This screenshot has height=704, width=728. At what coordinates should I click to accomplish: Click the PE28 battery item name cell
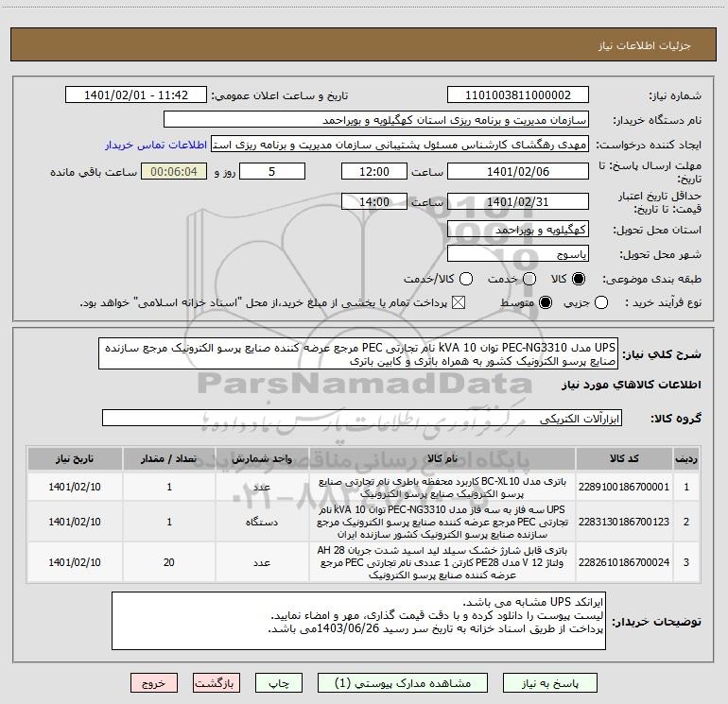click(442, 562)
